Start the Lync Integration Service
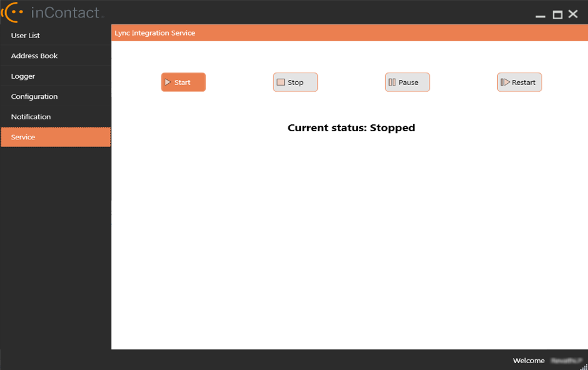588x370 pixels. (x=183, y=82)
